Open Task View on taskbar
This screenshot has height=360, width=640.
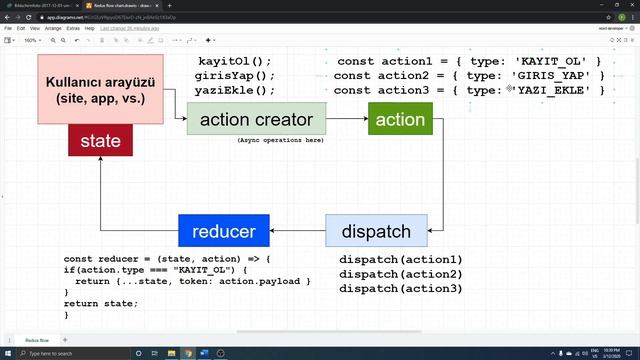pyautogui.click(x=155, y=353)
